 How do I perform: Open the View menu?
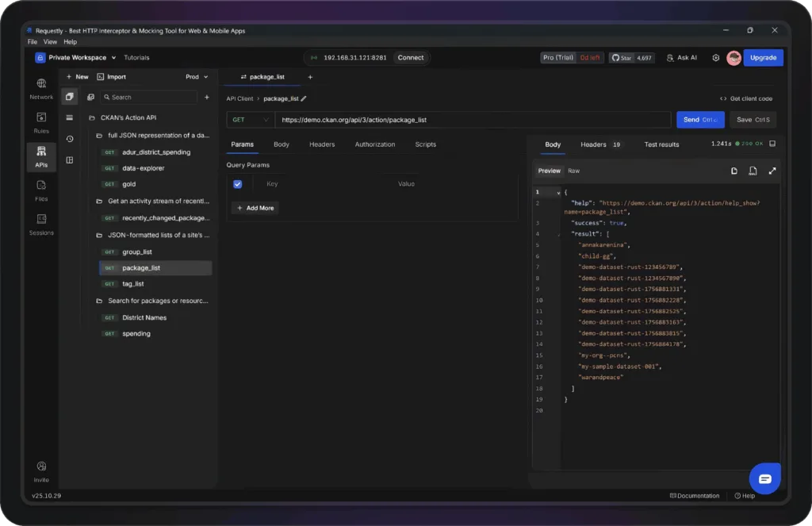[x=50, y=41]
